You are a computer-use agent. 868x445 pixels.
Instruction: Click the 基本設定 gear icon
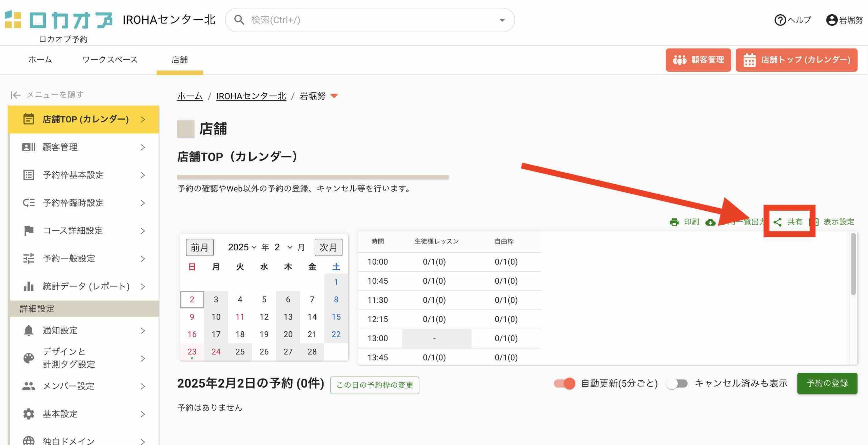click(x=28, y=414)
